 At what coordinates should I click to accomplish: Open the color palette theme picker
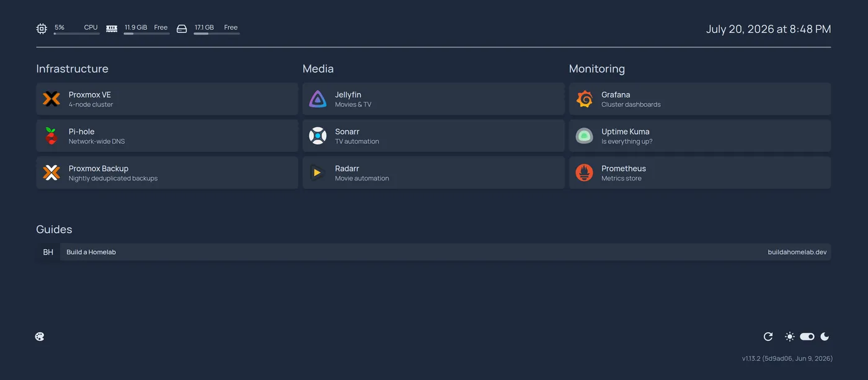tap(40, 337)
